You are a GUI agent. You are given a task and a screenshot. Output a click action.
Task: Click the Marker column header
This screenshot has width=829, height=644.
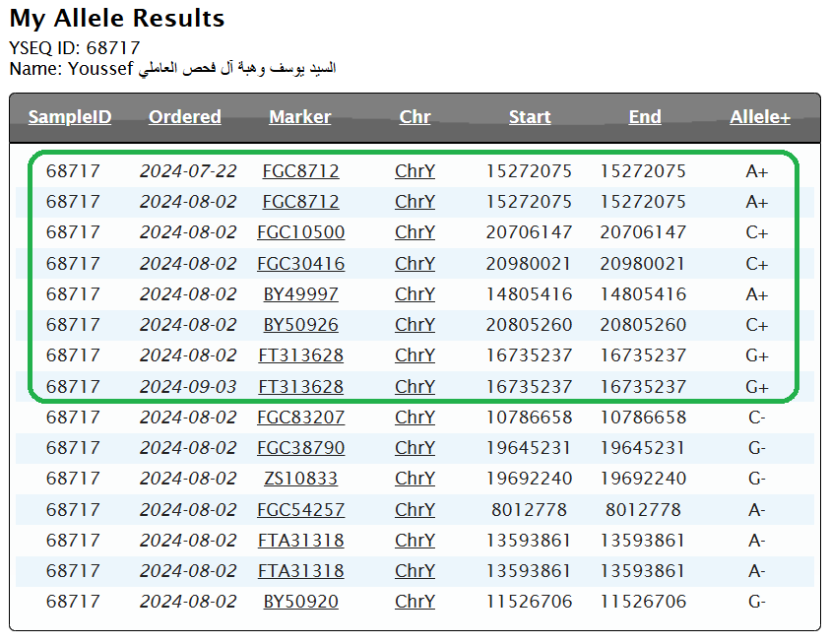click(300, 117)
